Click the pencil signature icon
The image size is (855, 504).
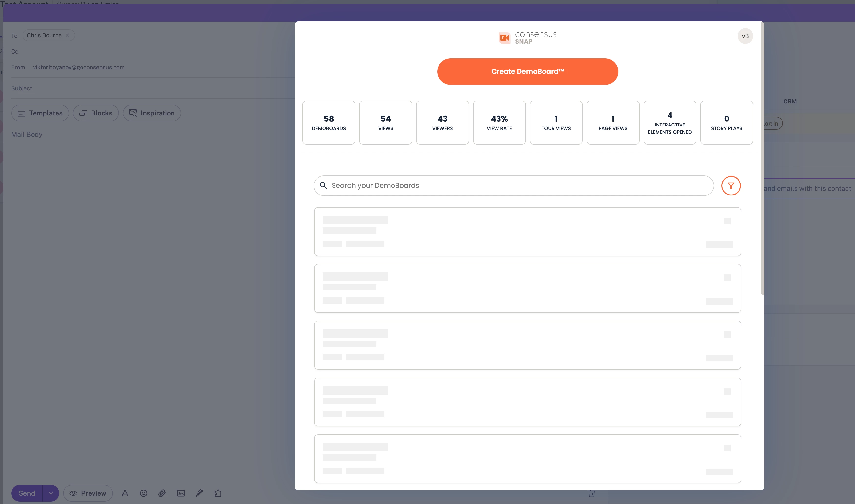click(x=199, y=493)
